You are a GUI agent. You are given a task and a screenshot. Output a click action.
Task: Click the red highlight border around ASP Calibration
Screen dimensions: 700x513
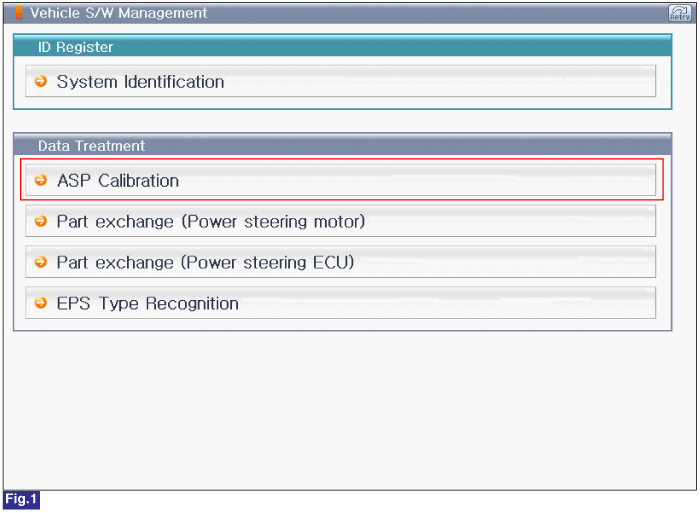click(x=342, y=159)
